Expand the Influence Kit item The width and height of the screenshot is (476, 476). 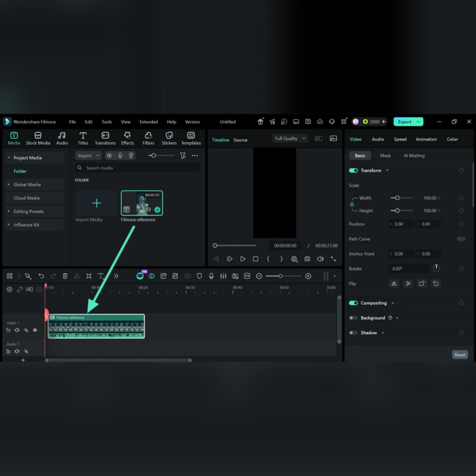pyautogui.click(x=9, y=225)
